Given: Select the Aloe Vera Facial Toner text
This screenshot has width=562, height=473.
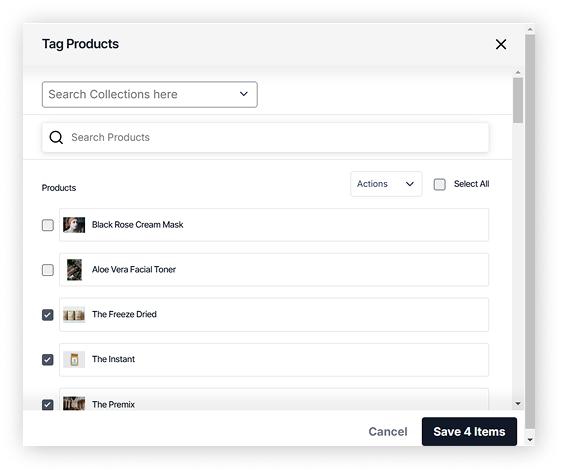Looking at the screenshot, I should click(134, 269).
